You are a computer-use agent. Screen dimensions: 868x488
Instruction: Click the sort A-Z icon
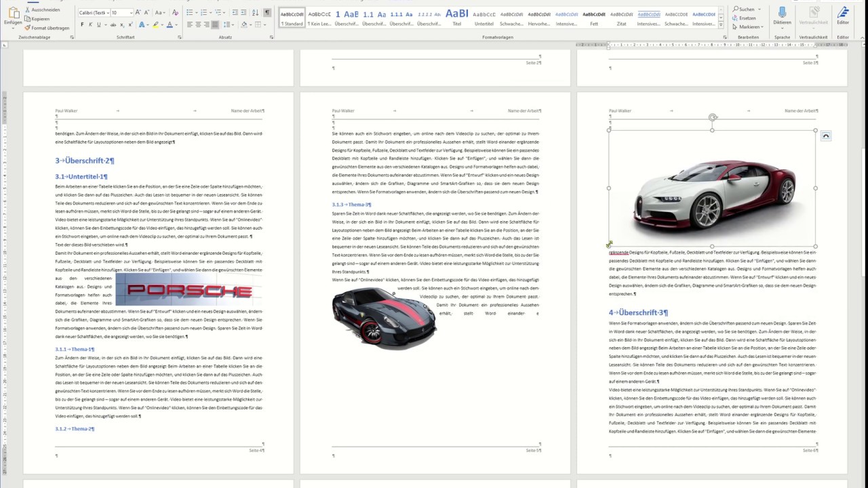256,12
